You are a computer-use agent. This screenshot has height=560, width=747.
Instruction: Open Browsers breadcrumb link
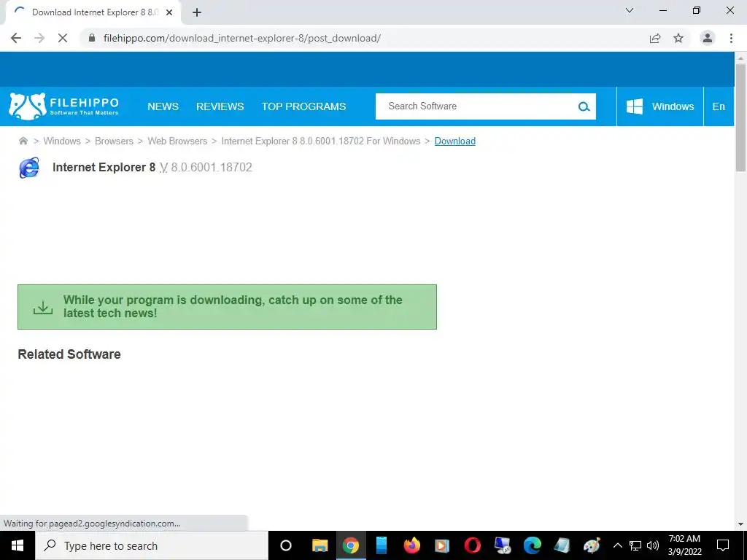114,141
